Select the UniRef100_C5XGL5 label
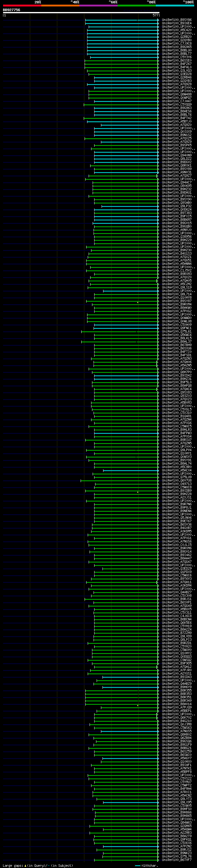The width and height of the screenshot is (197, 868). click(177, 409)
